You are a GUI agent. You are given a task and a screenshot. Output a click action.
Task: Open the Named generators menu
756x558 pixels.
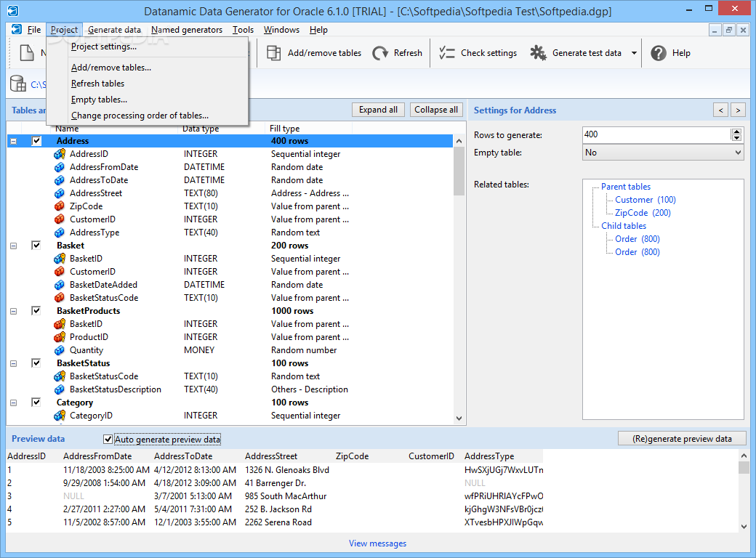187,29
